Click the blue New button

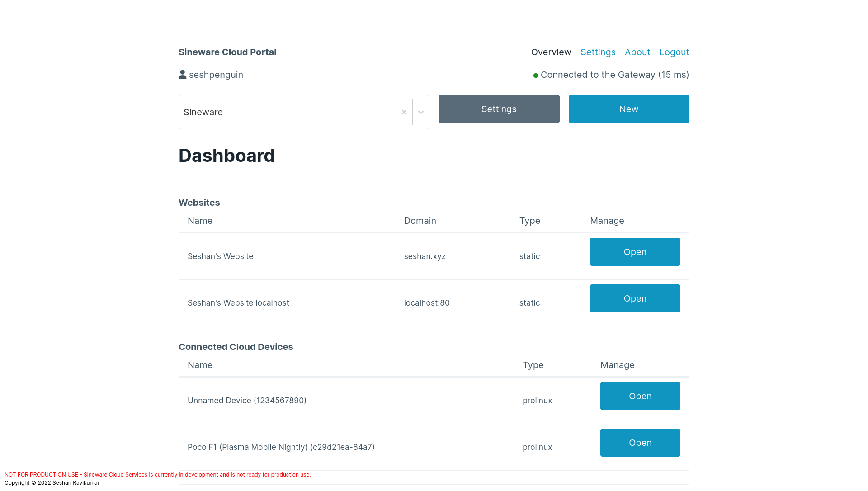point(628,109)
